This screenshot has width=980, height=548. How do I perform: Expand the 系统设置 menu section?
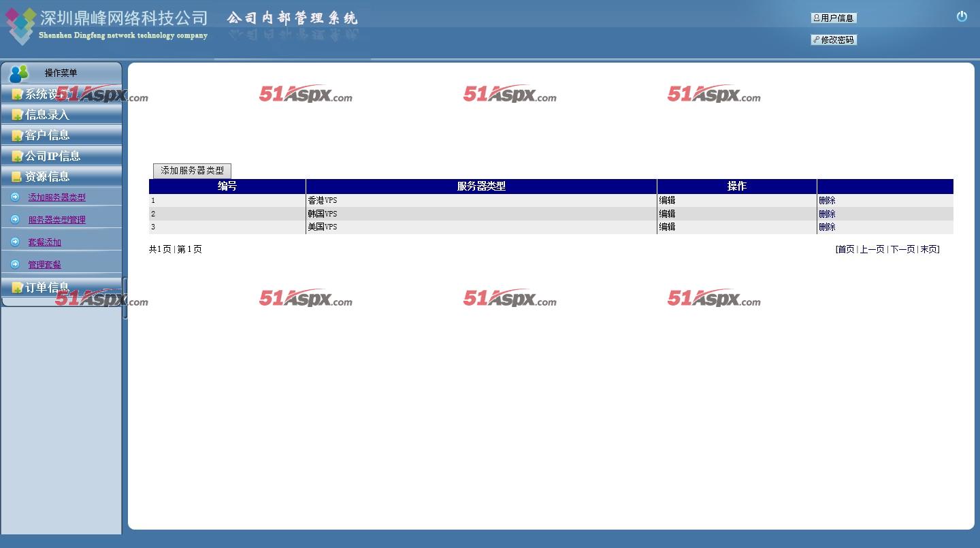click(46, 95)
